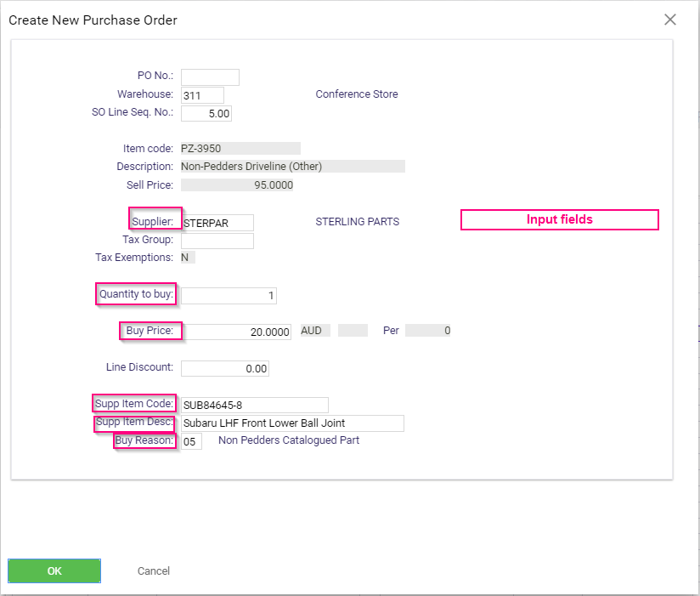
Task: Click the read-only Item code PZ-3950 field
Action: 240,148
